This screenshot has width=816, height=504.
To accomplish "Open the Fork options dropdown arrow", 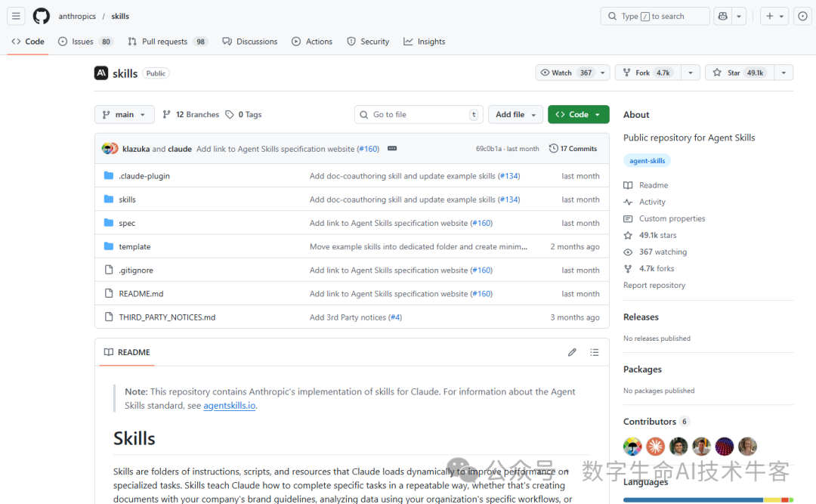I will 691,73.
